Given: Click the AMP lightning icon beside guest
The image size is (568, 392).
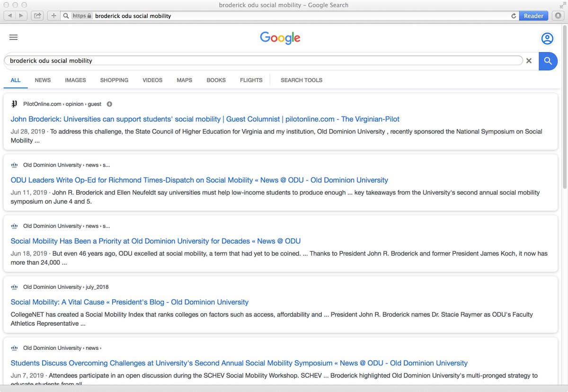Looking at the screenshot, I should (109, 104).
